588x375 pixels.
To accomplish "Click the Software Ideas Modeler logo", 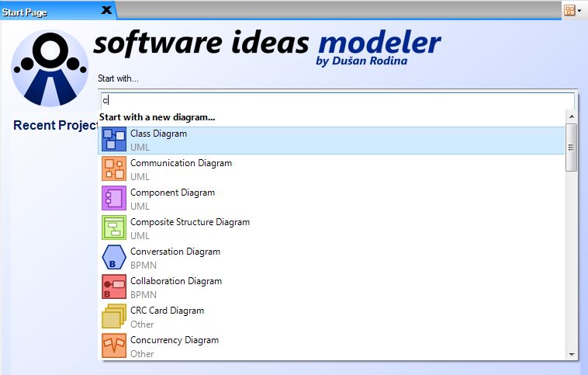I will pyautogui.click(x=50, y=68).
